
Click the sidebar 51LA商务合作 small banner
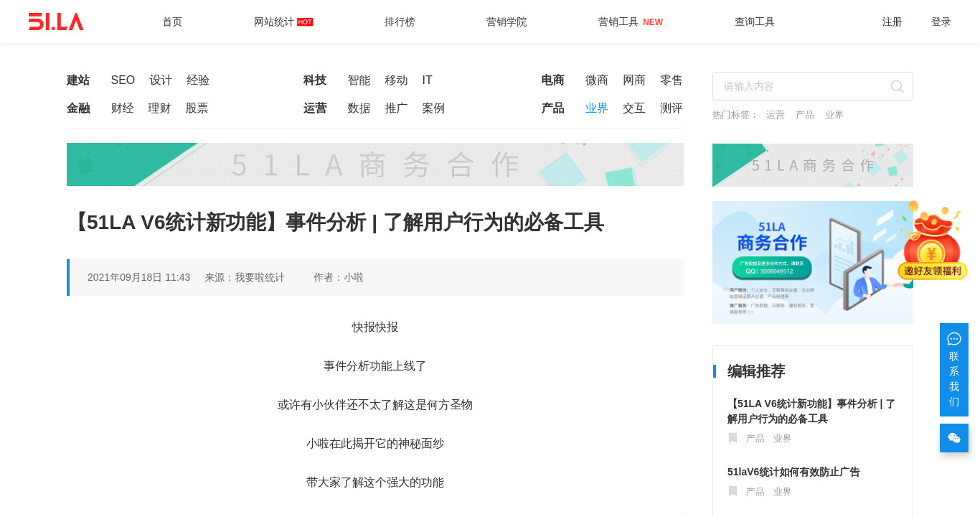coord(813,165)
